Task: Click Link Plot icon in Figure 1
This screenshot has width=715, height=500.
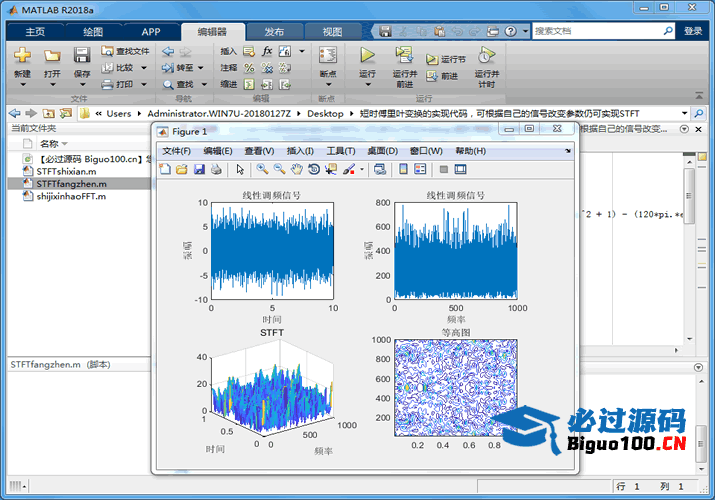Action: tap(379, 170)
